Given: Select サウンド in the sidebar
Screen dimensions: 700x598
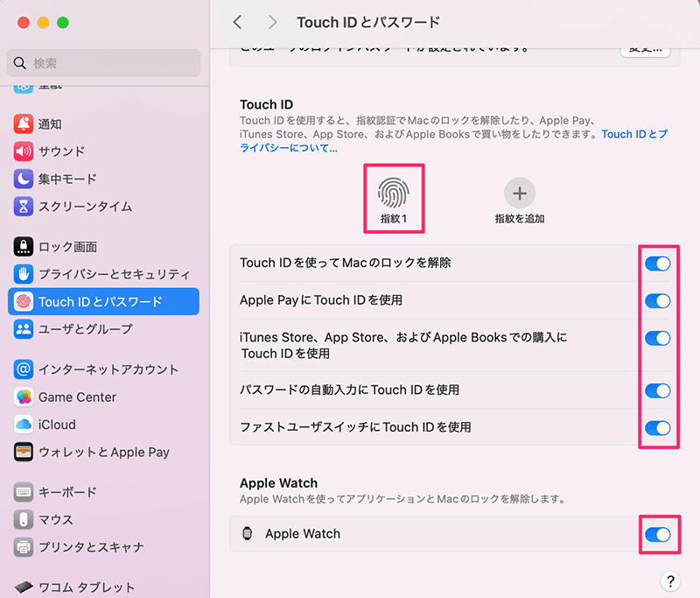Looking at the screenshot, I should [x=61, y=151].
